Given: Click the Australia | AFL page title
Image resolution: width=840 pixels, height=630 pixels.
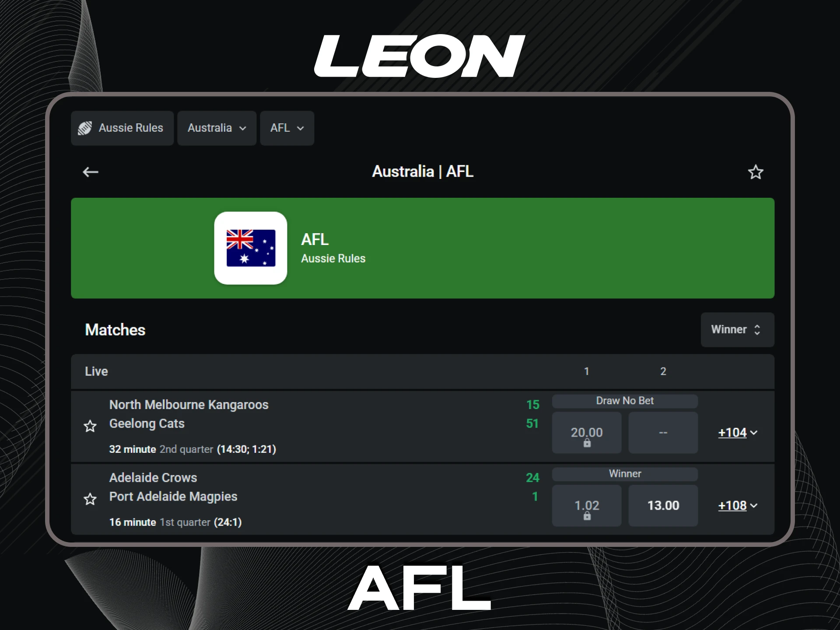Looking at the screenshot, I should point(423,171).
